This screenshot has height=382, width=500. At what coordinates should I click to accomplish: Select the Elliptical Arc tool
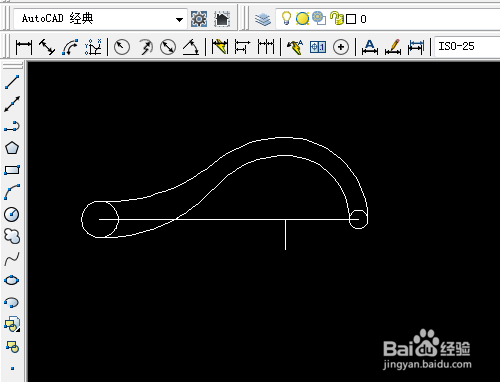click(x=12, y=302)
